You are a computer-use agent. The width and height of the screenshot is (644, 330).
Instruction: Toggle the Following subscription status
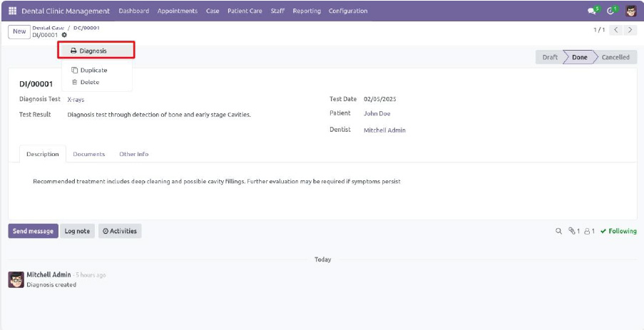618,231
